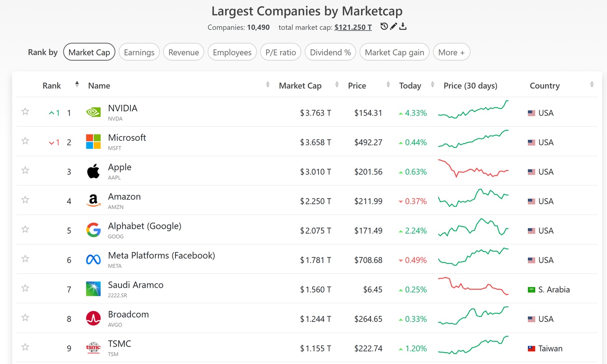Click the 2222.SR ticker text
The width and height of the screenshot is (607, 364).
point(118,295)
